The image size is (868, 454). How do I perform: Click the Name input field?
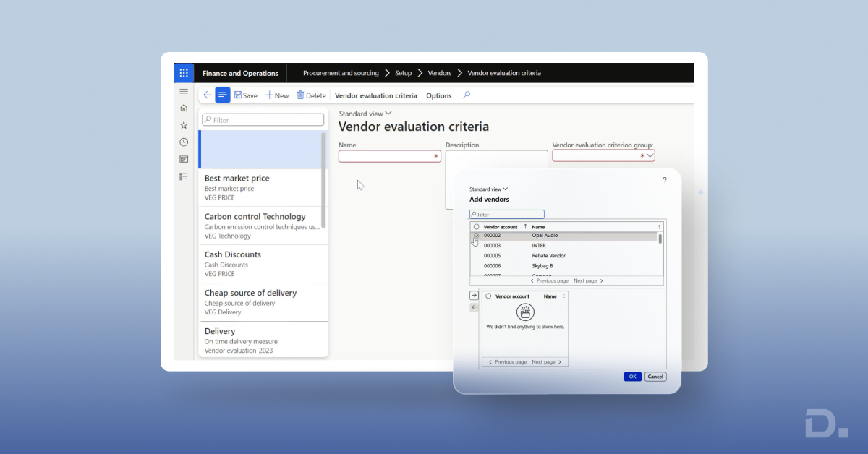click(x=390, y=155)
